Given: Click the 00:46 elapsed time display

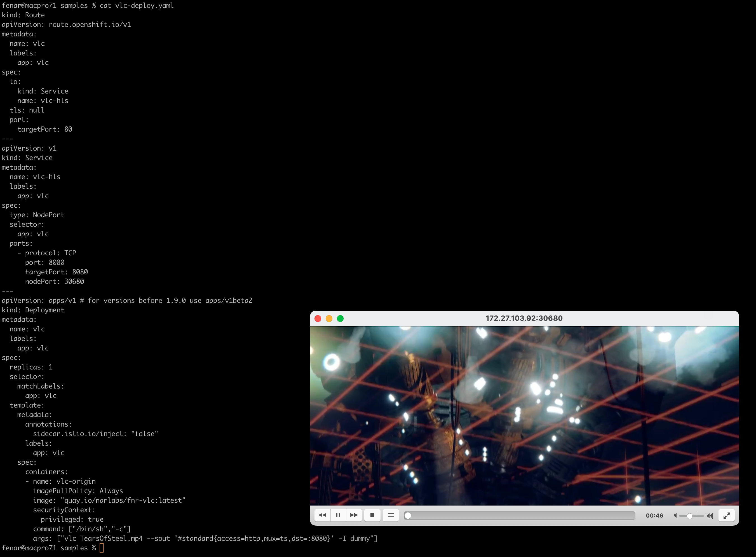Looking at the screenshot, I should point(654,516).
